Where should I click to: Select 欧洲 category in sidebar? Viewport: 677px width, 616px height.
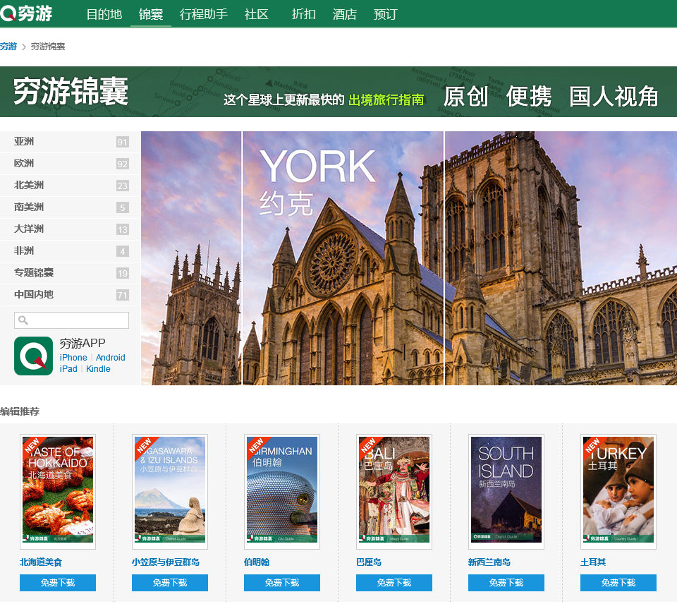[x=71, y=163]
